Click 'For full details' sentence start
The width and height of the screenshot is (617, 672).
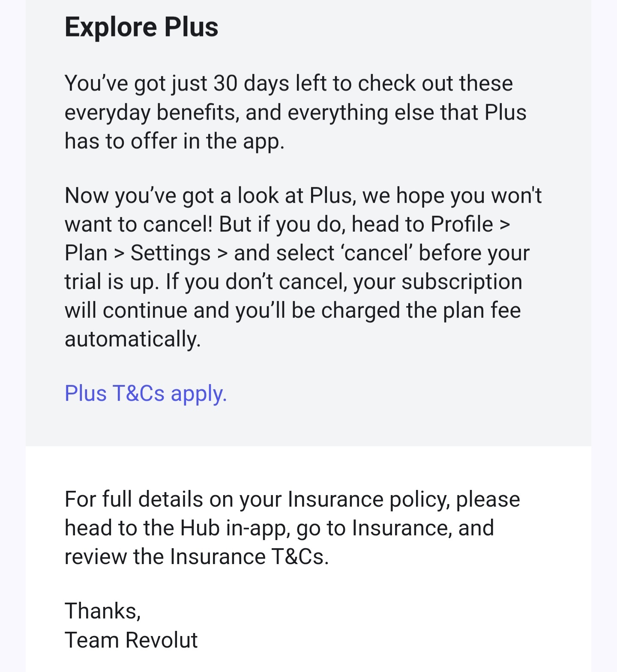coord(134,499)
